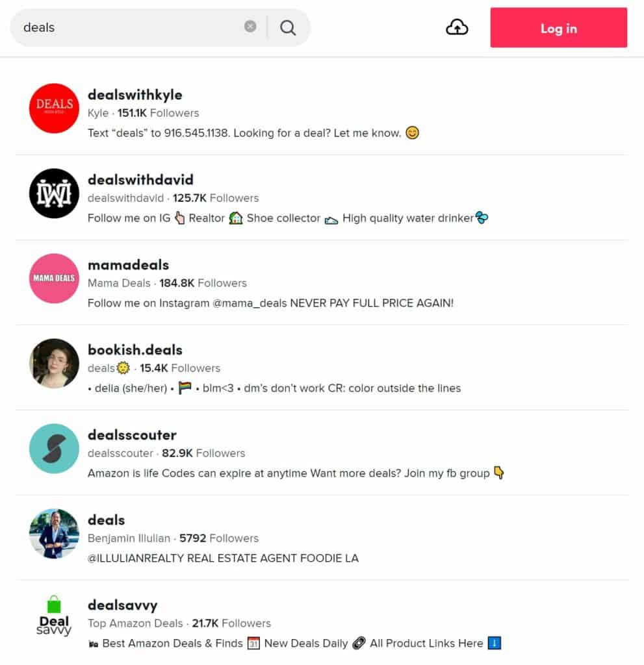
Task: Open the bookish.deals profile photo
Action: 54,364
